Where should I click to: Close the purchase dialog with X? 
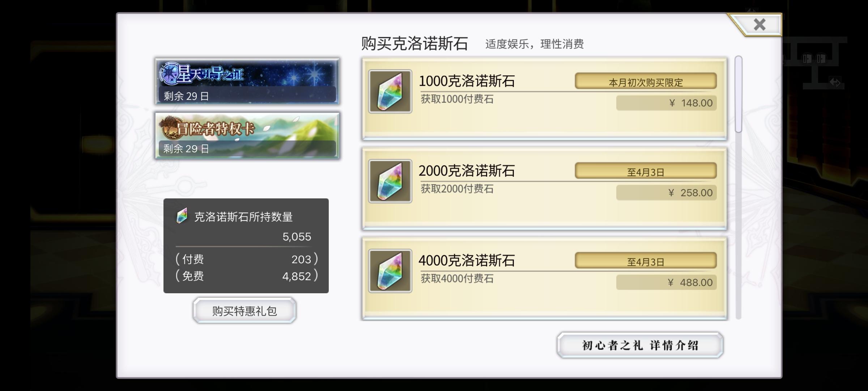759,25
